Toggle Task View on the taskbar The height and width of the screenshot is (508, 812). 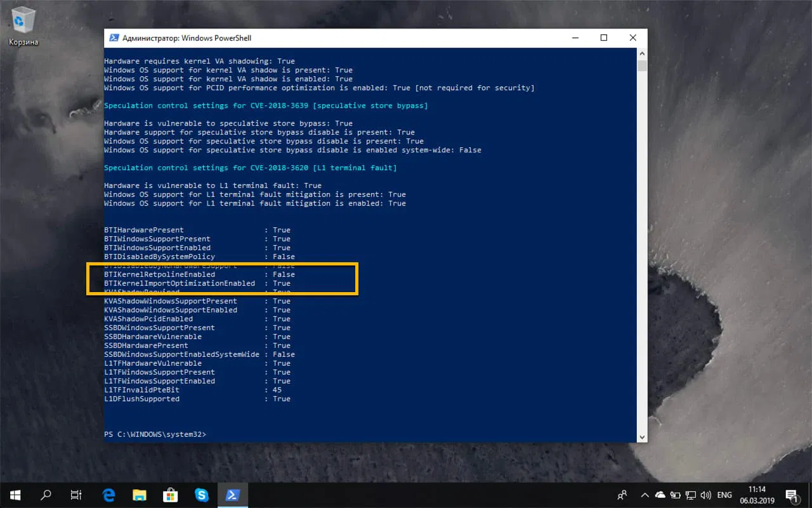click(x=76, y=495)
